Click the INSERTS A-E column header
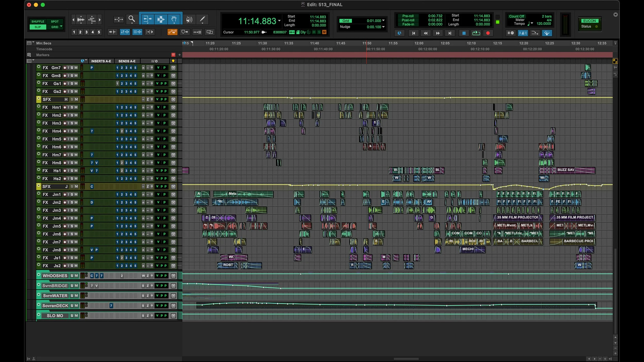This screenshot has height=362, width=644. point(101,61)
